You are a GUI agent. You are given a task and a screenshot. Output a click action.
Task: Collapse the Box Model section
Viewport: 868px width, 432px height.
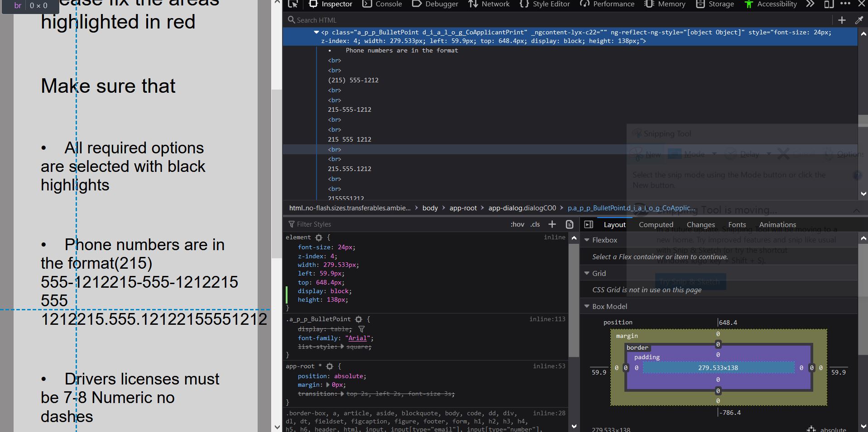587,306
